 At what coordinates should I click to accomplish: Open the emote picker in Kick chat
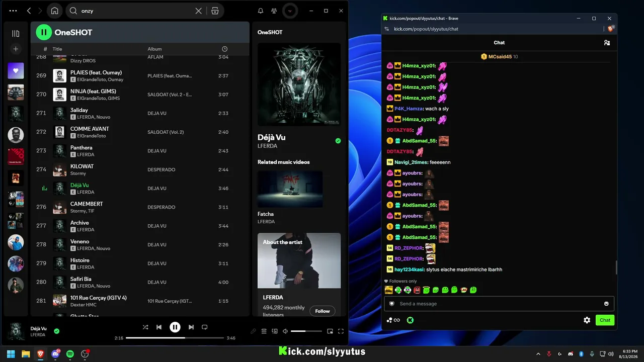pyautogui.click(x=606, y=304)
